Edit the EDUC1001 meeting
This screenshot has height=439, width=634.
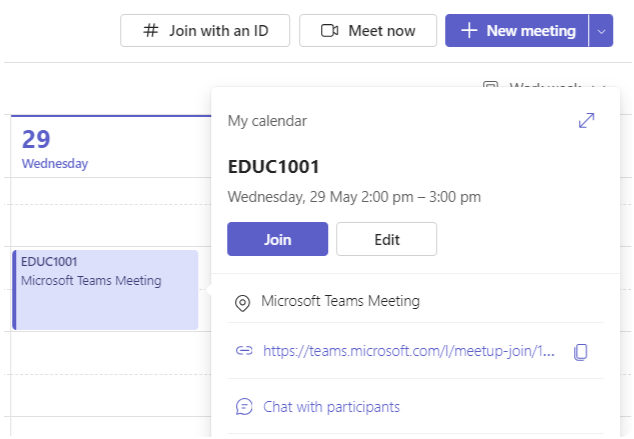387,239
